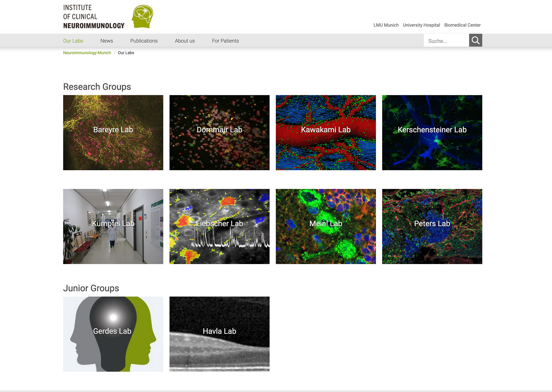Open the Liebscher Lab thumbnail
The image size is (552, 392).
220,226
